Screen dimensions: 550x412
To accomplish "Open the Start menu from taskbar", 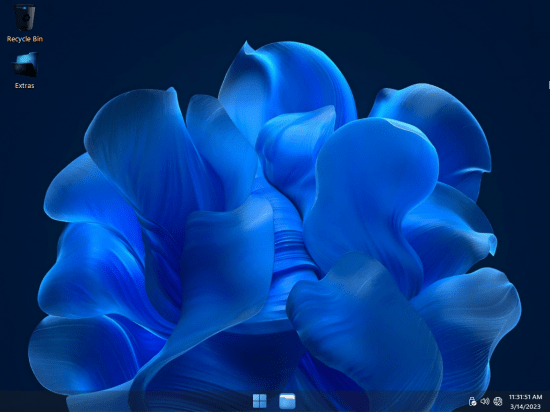I will (x=260, y=401).
